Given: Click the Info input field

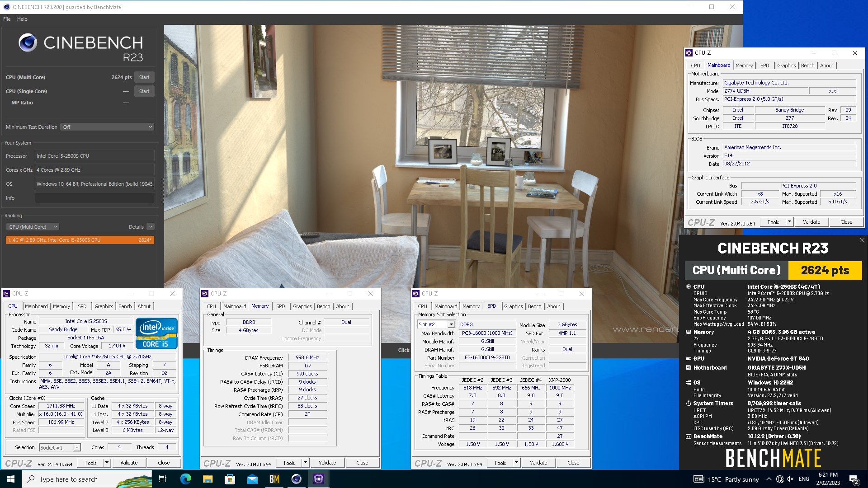Looking at the screenshot, I should [x=95, y=198].
